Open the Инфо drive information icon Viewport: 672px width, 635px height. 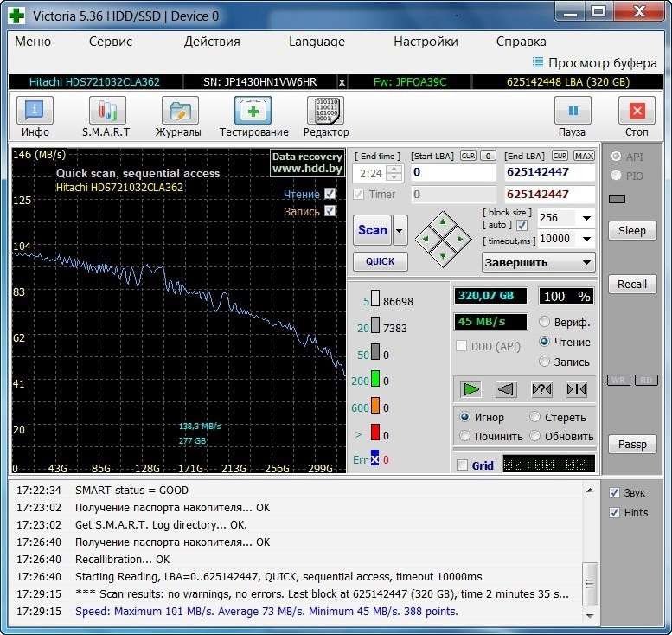[35, 111]
